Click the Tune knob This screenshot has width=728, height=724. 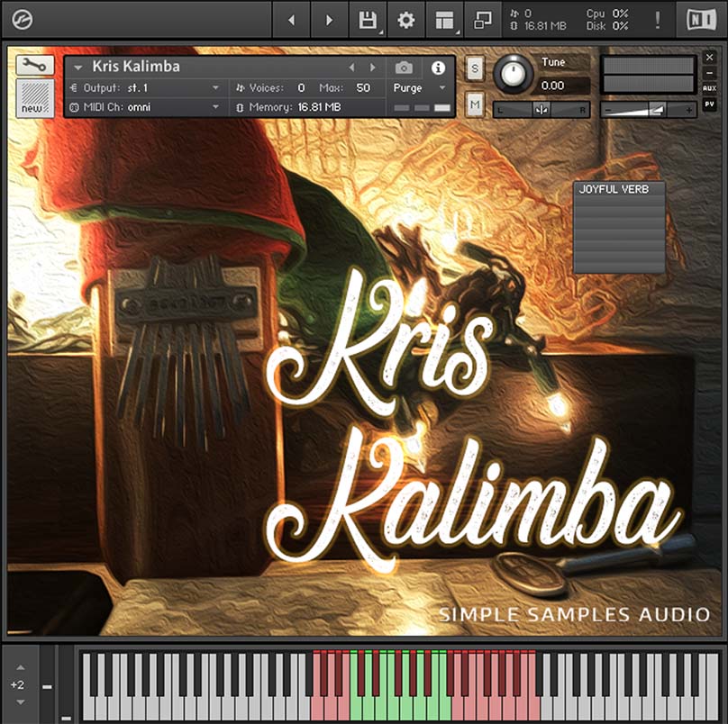(x=513, y=73)
